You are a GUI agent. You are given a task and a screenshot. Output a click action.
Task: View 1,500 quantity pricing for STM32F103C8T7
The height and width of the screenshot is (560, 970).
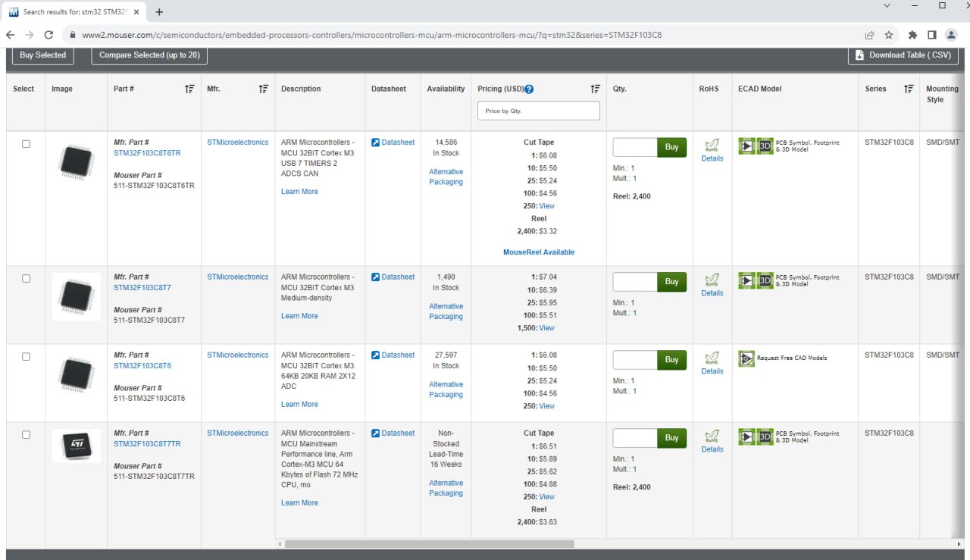[x=547, y=328]
